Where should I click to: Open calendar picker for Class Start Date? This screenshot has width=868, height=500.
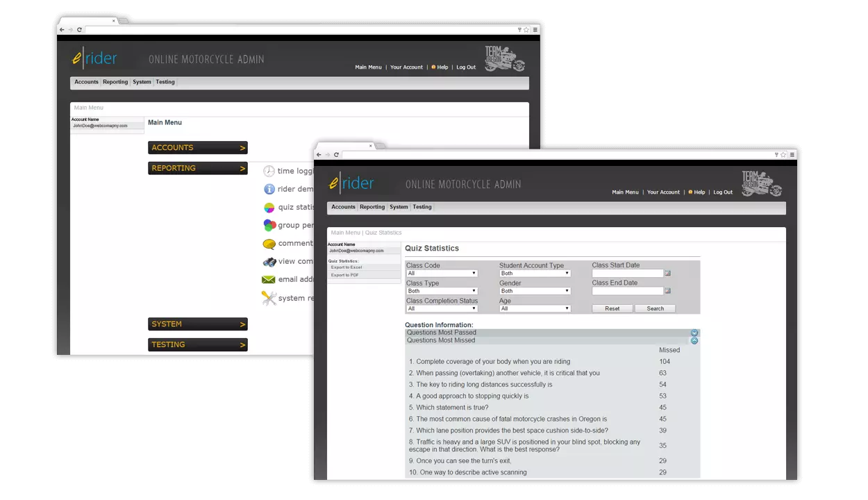coord(668,274)
